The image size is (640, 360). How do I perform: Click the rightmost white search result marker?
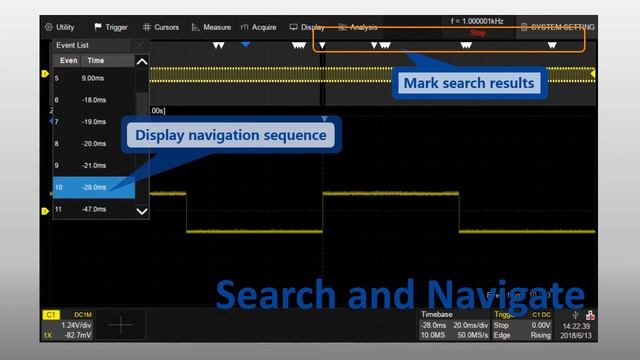(552, 45)
